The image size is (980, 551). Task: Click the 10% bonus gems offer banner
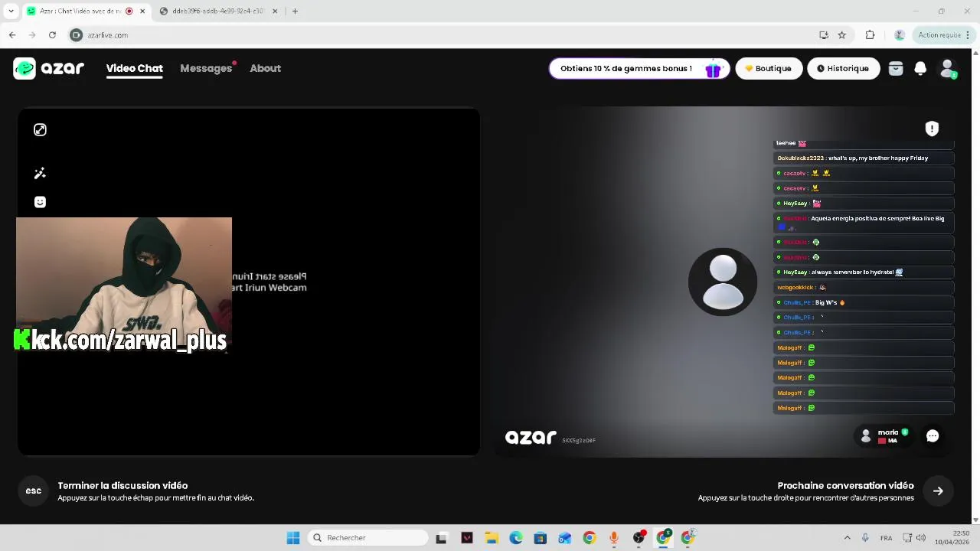pos(639,68)
